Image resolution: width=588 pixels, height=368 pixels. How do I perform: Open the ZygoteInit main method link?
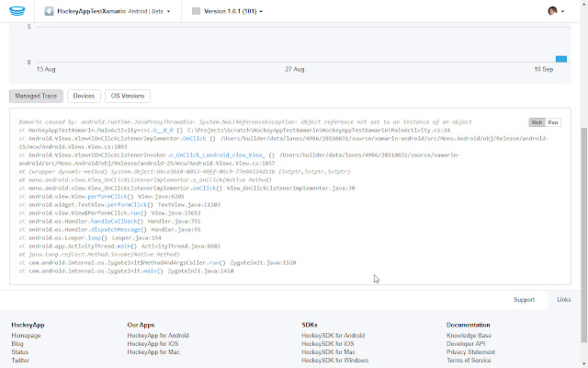[x=150, y=270]
